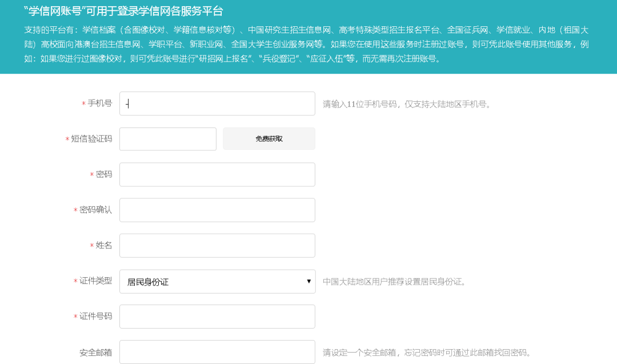Click the 短信验证码 field label
Viewport: 617px width, 364px height.
[91, 138]
